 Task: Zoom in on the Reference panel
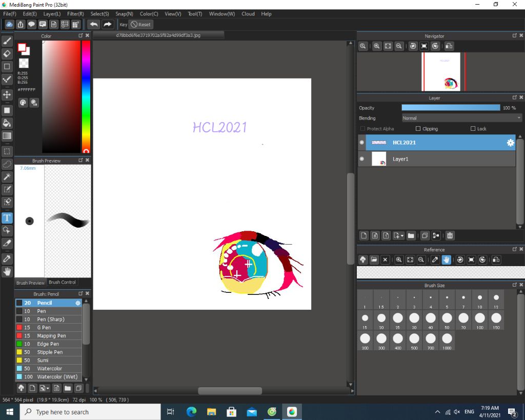click(x=399, y=259)
